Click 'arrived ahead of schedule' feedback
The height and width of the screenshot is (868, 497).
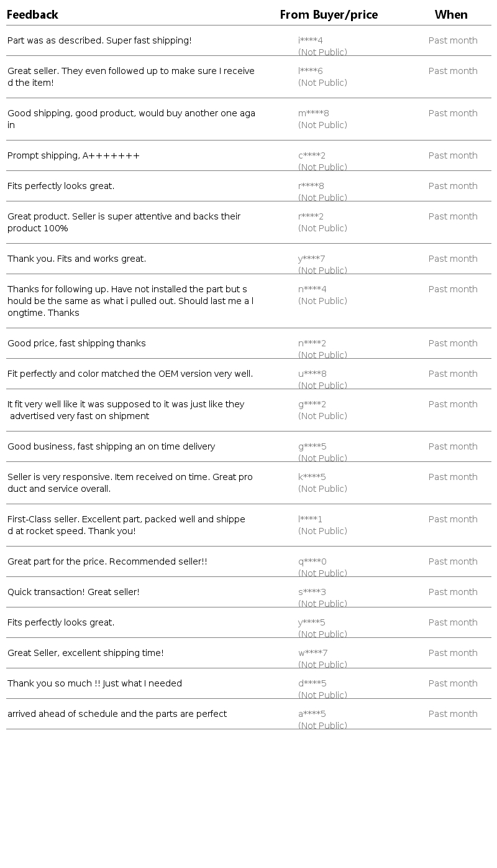pyautogui.click(x=117, y=714)
